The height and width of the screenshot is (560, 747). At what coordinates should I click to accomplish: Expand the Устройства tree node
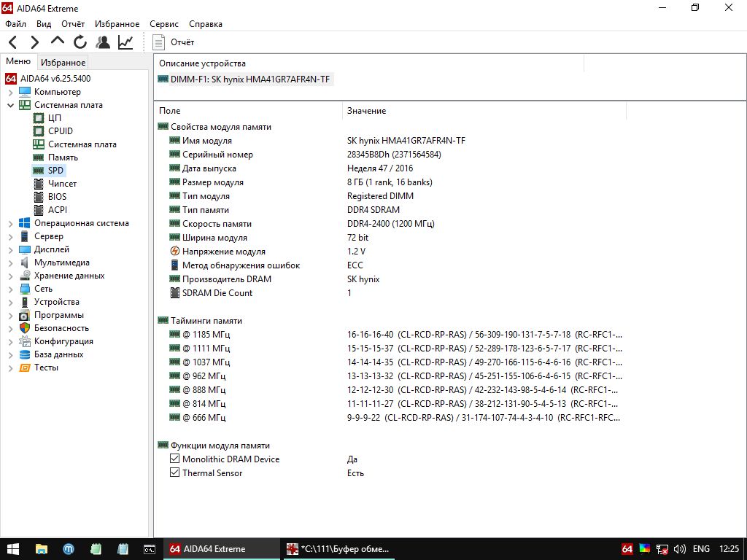pos(10,302)
